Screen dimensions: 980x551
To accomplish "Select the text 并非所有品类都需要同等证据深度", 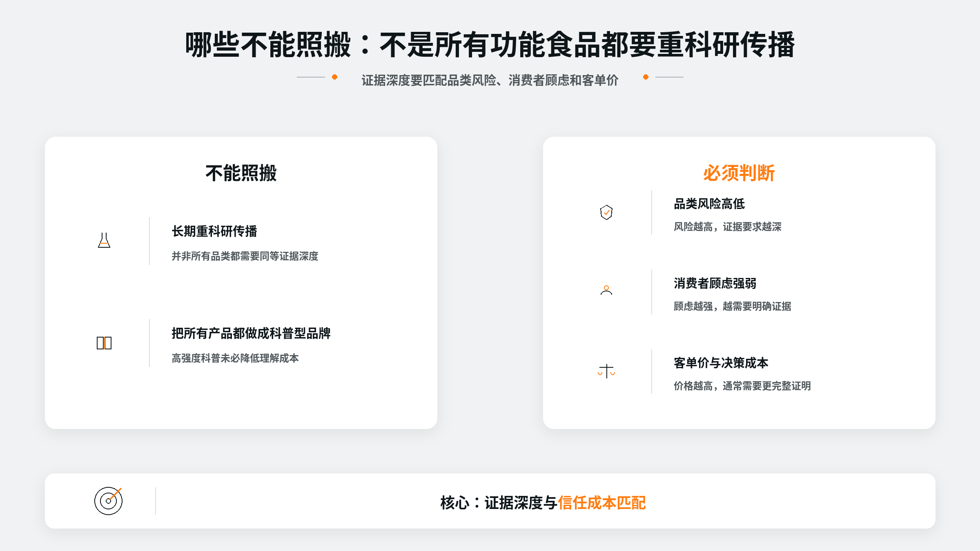I will coord(245,256).
